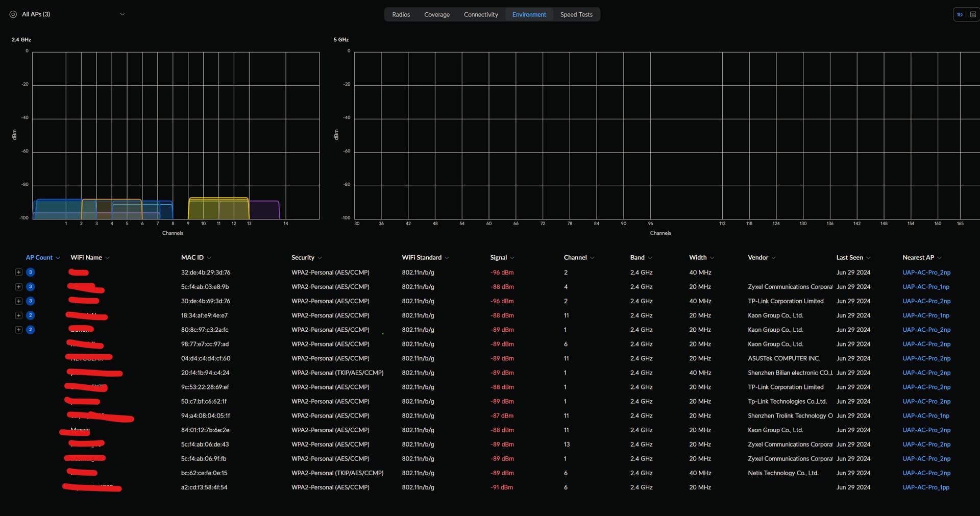Open the calendar date picker icon
The height and width of the screenshot is (516, 980).
[x=973, y=14]
